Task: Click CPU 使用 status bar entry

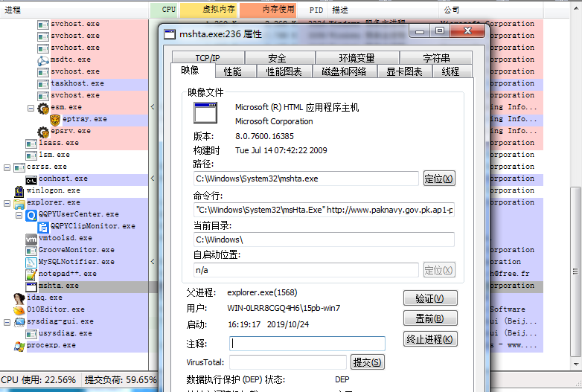Action: tap(39, 380)
